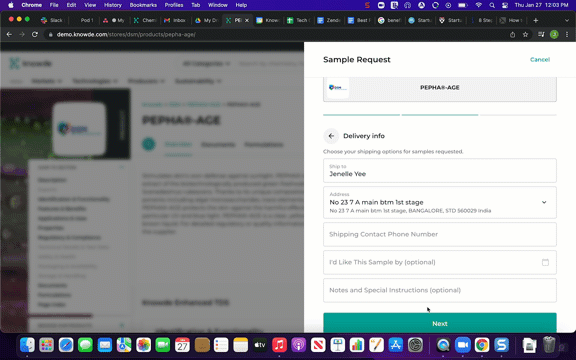Click the Cancel link in Sample Request
The height and width of the screenshot is (360, 576).
pos(540,60)
